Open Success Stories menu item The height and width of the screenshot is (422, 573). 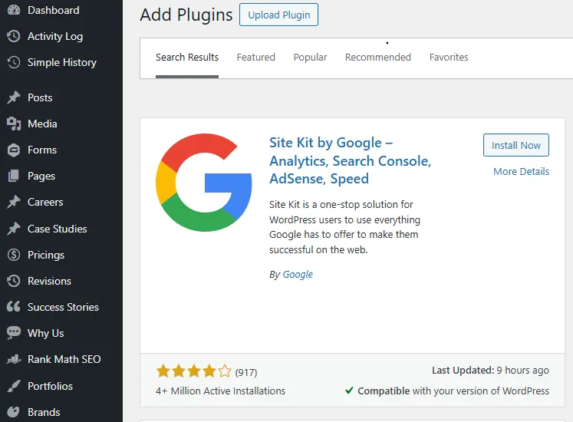(63, 307)
